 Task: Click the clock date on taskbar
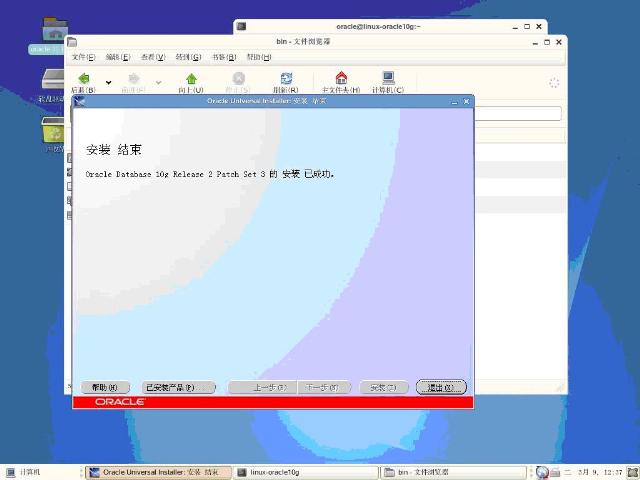coord(600,472)
